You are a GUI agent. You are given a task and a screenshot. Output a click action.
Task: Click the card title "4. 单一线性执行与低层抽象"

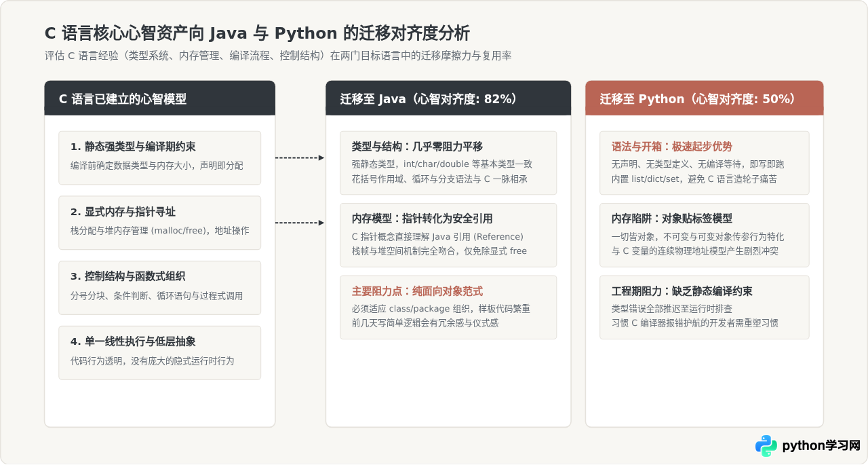[133, 341]
